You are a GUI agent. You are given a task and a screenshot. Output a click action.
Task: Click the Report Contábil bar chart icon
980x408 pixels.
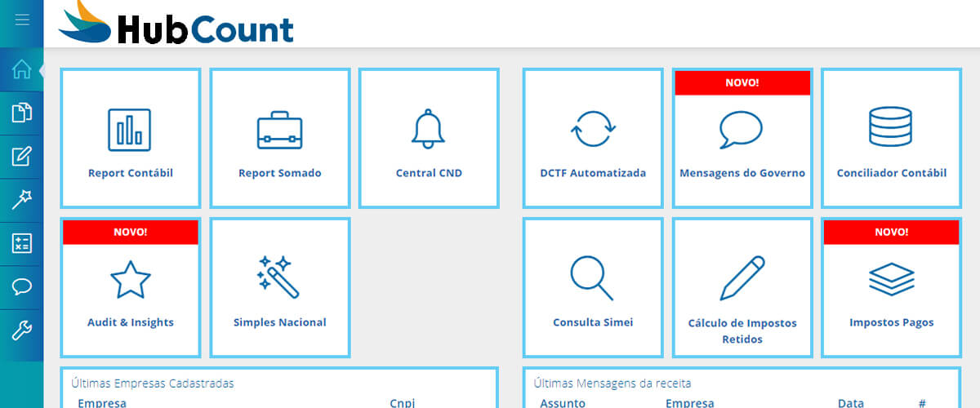pos(130,130)
